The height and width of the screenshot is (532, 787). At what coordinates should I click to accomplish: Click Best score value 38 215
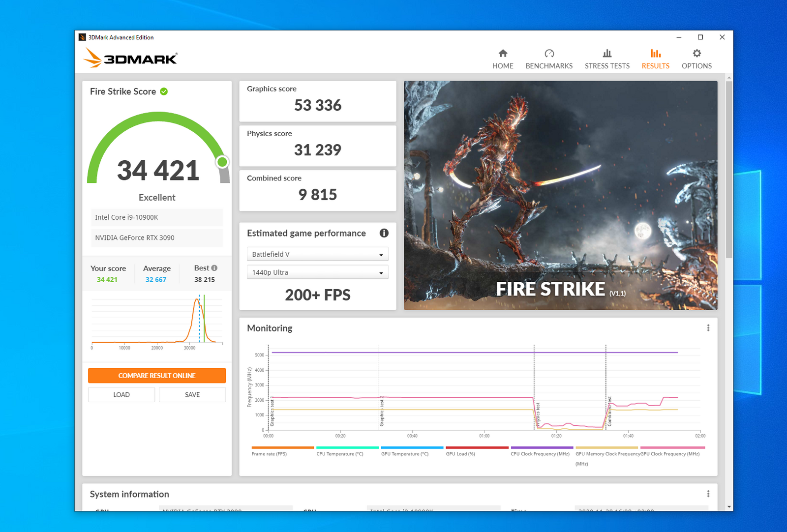[x=205, y=279]
